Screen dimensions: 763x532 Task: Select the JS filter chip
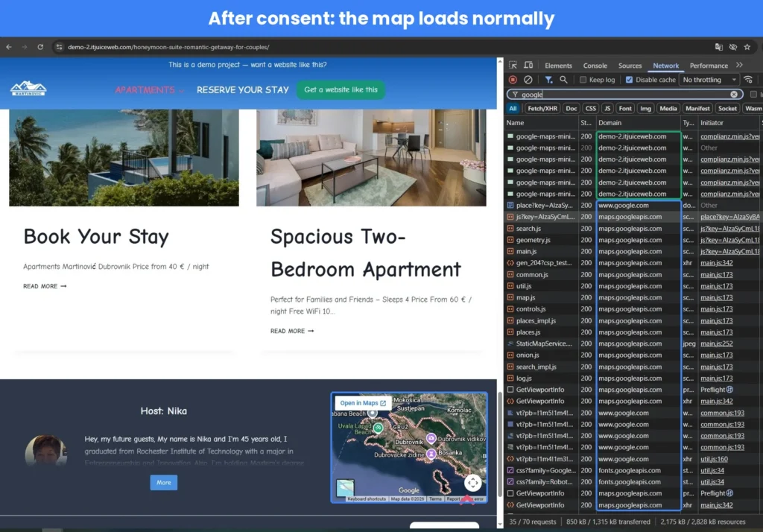point(607,109)
